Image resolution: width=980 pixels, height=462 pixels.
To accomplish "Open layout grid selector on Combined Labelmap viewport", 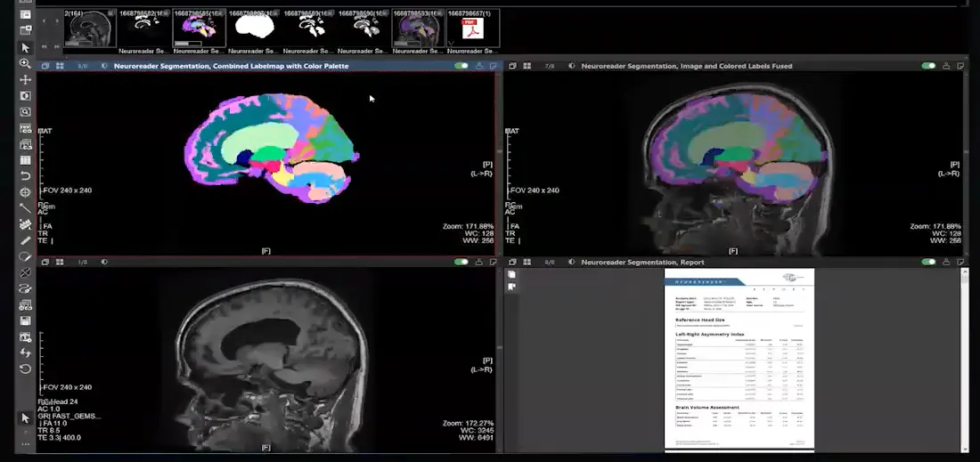I will (60, 66).
